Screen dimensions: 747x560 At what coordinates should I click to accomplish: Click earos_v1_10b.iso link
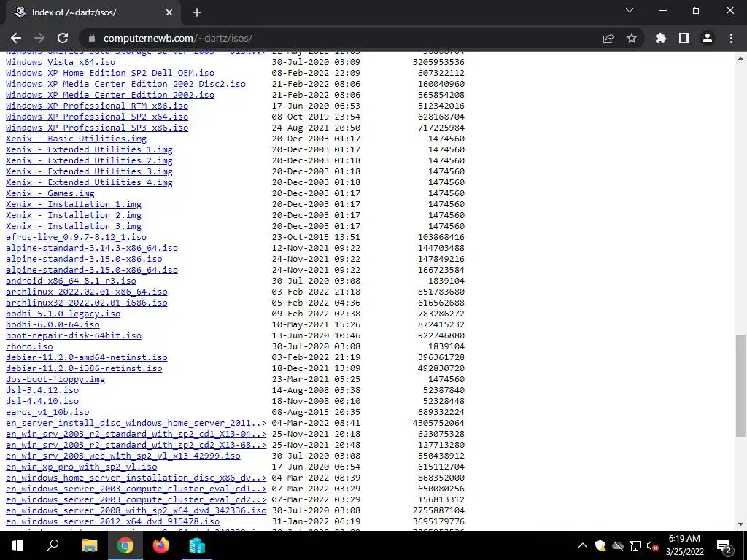[47, 412]
